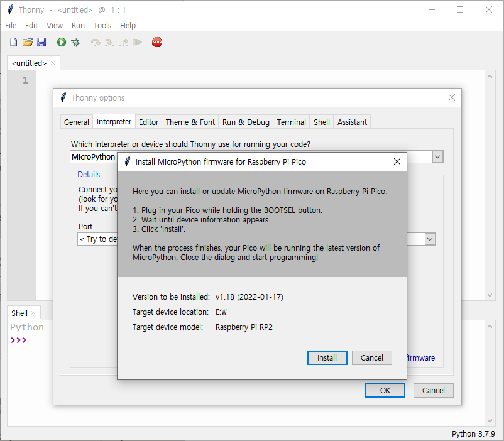Close the Thonny options window
The width and height of the screenshot is (504, 441).
pyautogui.click(x=452, y=97)
